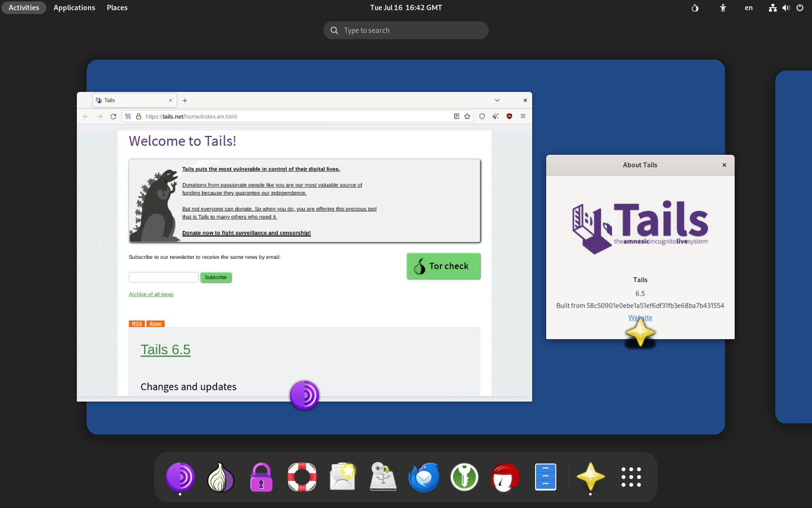Open the Files manager from the dash
The width and height of the screenshot is (812, 508).
coord(546,477)
